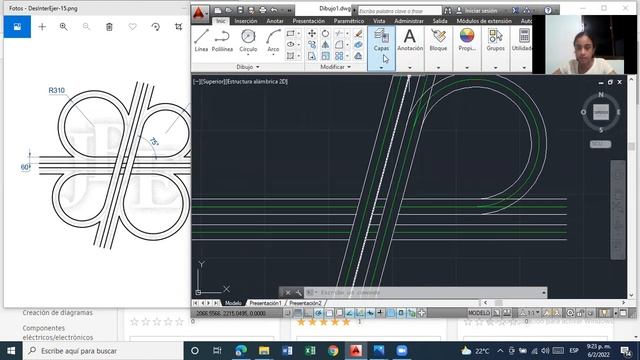Open the Grupos panel dropdown arrow
The image size is (640, 360).
coord(496,68)
